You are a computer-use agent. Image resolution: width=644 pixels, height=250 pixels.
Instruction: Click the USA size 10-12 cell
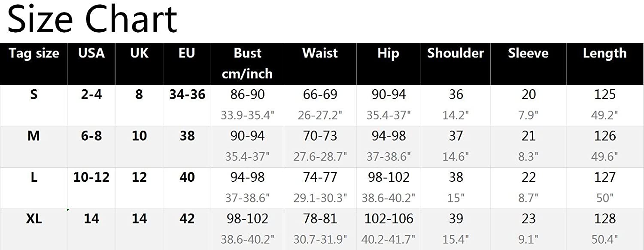point(91,177)
